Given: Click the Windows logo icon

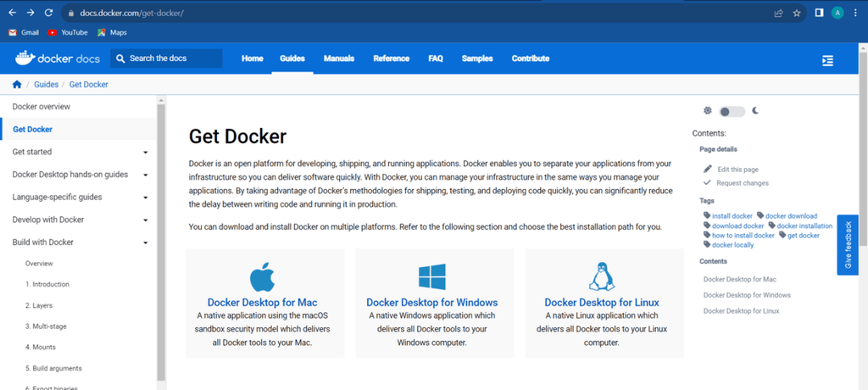Looking at the screenshot, I should (431, 276).
